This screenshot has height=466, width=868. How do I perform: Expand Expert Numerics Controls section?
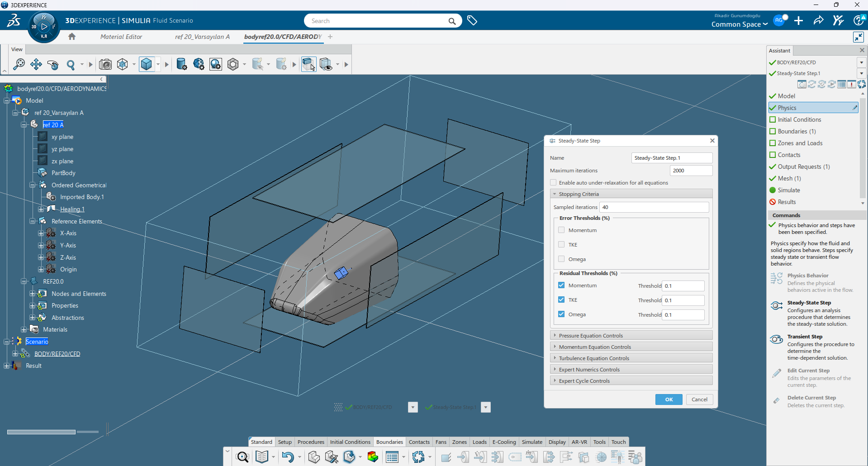(x=631, y=370)
